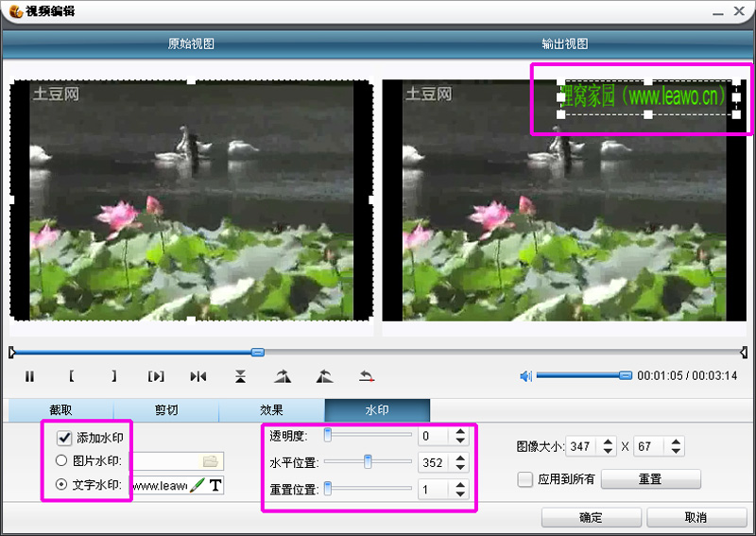Mute the audio with the speaker icon
This screenshot has width=756, height=536.
click(525, 376)
